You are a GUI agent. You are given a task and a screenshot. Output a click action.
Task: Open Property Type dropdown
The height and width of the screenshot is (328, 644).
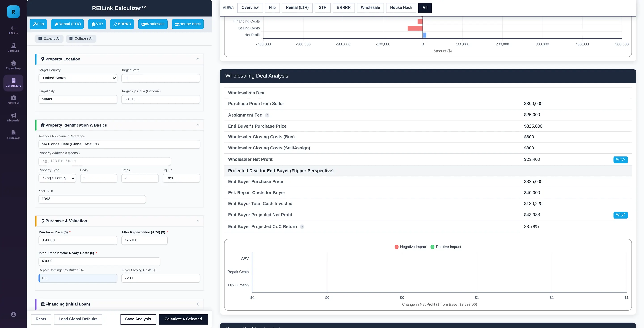click(x=57, y=178)
